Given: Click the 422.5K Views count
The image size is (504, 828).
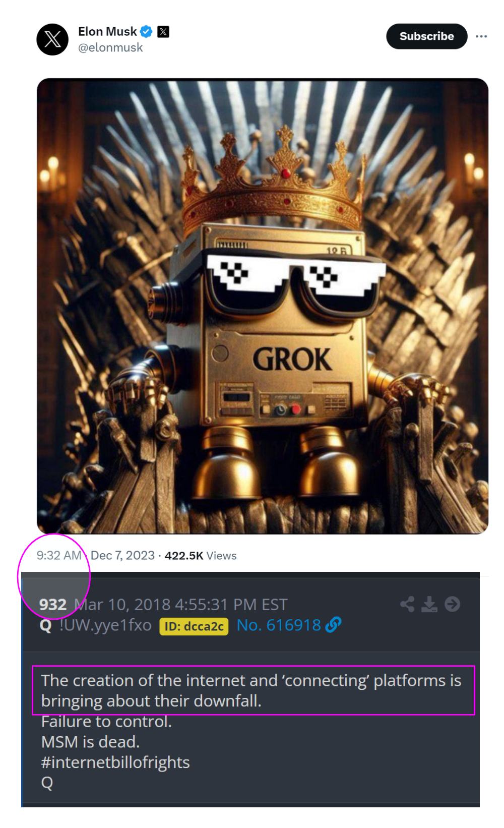Looking at the screenshot, I should point(201,556).
